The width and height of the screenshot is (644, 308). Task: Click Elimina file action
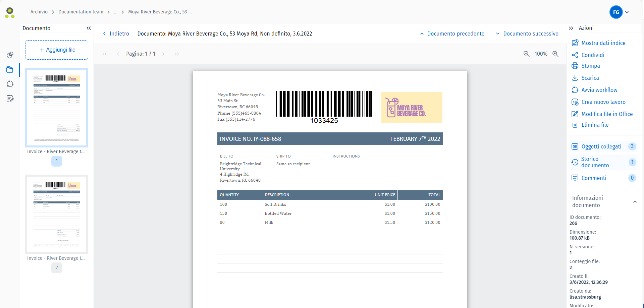(595, 125)
